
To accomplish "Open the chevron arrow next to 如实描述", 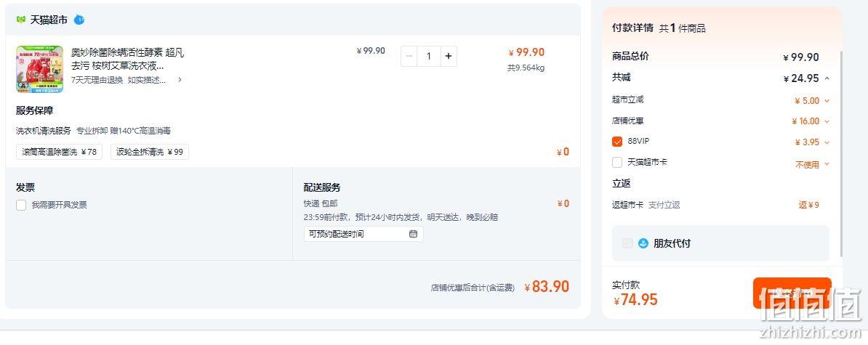I will [x=180, y=80].
